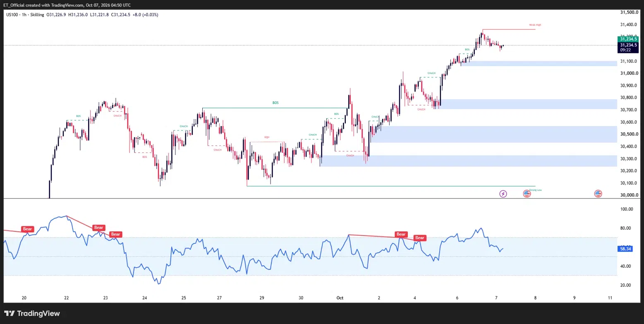The height and width of the screenshot is (324, 644).
Task: Click the purple lightning event icon
Action: [x=503, y=193]
